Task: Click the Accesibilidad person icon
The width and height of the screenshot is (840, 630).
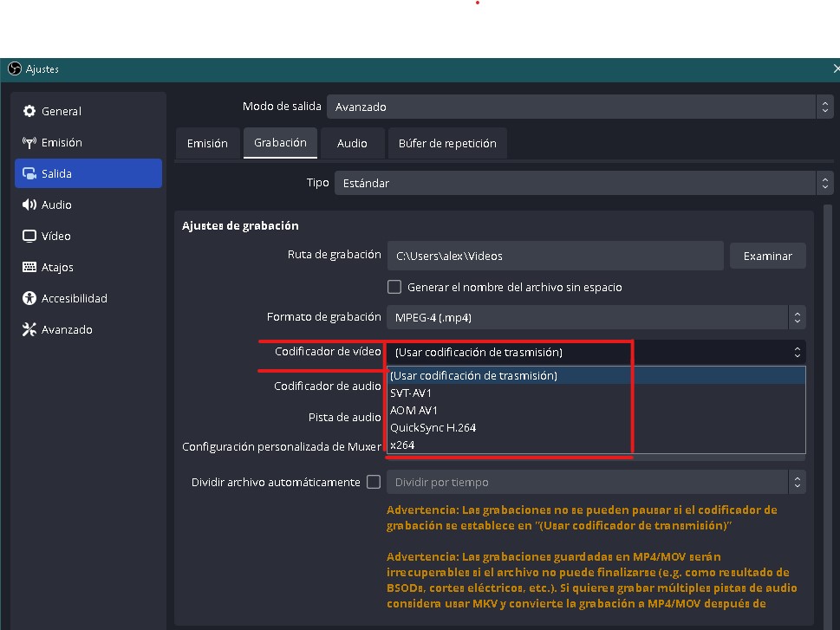Action: pos(29,298)
